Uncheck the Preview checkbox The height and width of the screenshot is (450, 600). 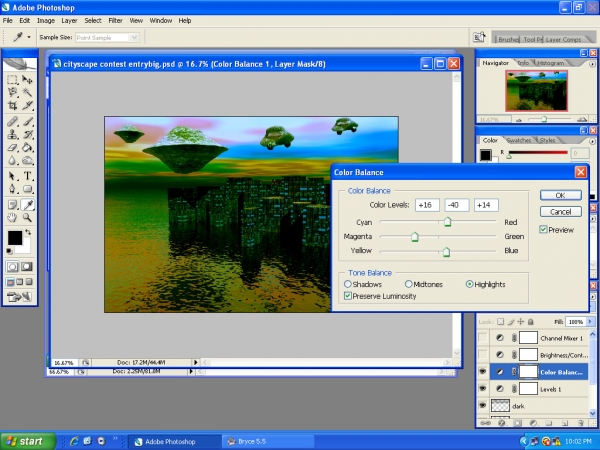click(x=543, y=230)
